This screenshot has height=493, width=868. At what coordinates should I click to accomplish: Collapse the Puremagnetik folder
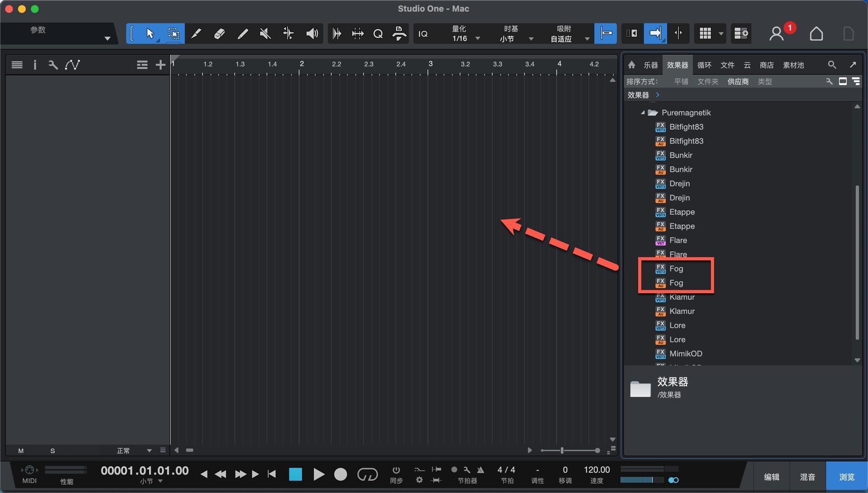643,113
